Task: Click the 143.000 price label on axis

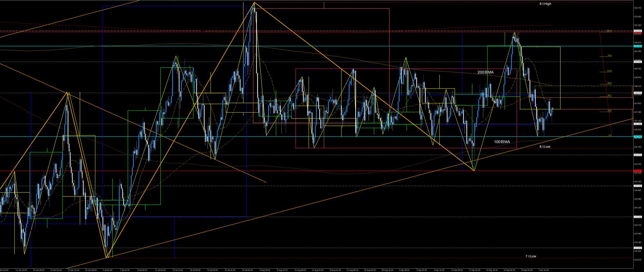Action: point(638,248)
